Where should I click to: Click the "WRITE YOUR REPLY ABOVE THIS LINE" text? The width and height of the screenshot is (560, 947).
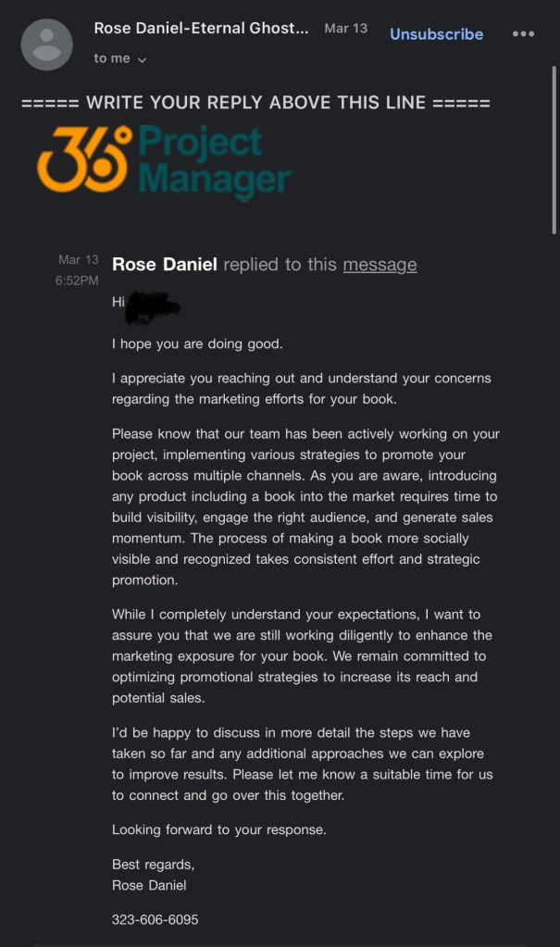pyautogui.click(x=255, y=103)
